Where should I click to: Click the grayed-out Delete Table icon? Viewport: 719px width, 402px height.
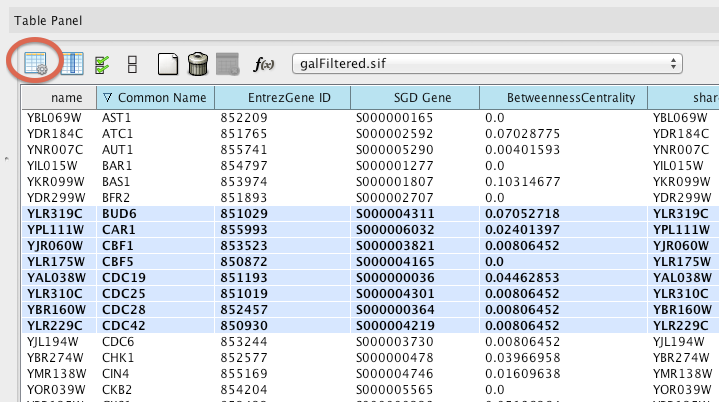228,64
